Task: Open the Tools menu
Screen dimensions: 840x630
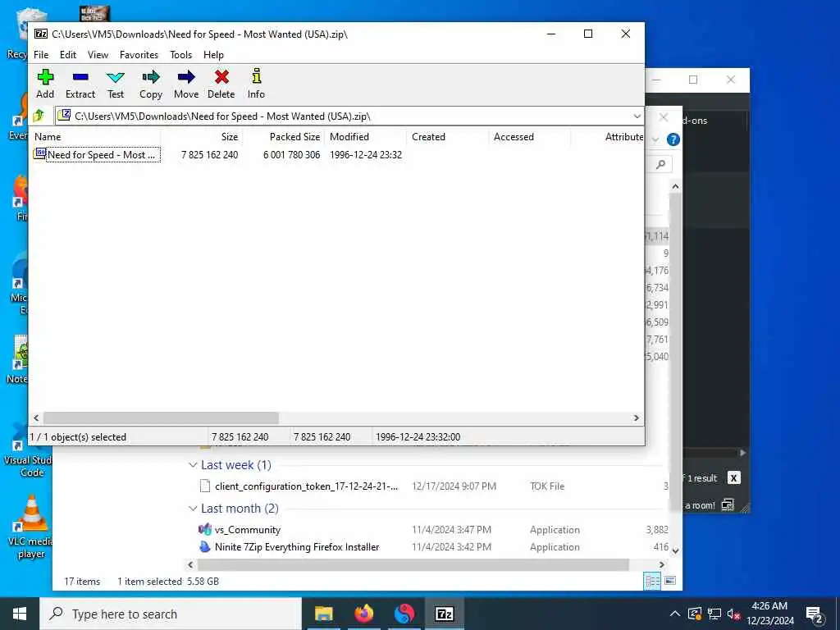Action: click(x=180, y=55)
